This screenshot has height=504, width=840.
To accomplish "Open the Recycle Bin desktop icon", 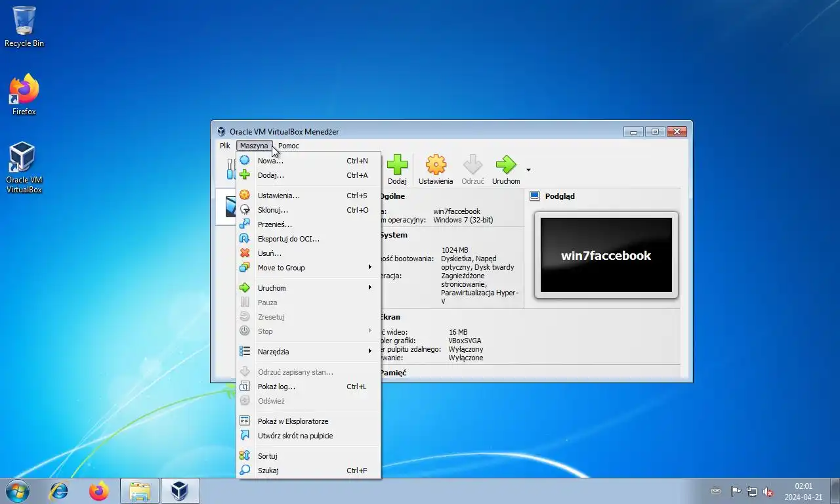I will [24, 26].
